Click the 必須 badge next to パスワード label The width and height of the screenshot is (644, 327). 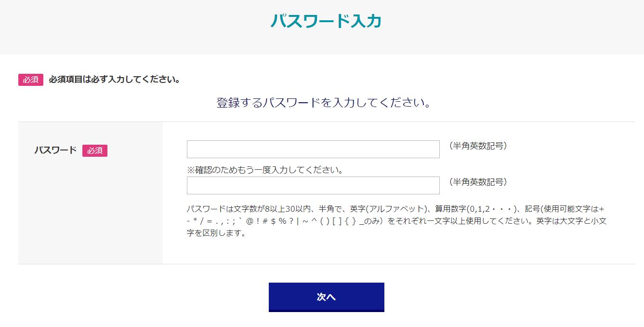click(95, 150)
